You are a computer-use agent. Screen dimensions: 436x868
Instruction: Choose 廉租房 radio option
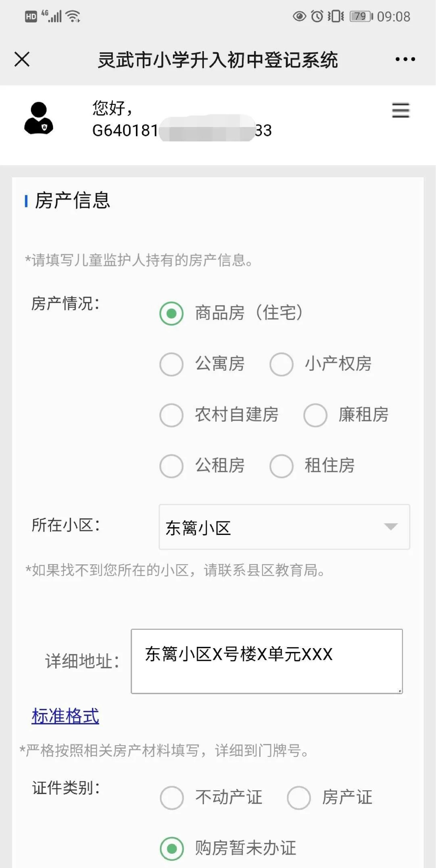(315, 415)
